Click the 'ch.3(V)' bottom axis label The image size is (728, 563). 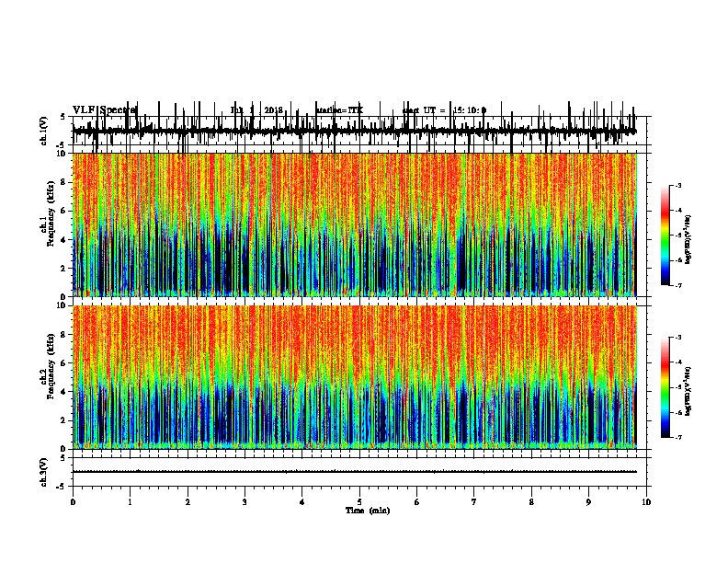pyautogui.click(x=44, y=472)
